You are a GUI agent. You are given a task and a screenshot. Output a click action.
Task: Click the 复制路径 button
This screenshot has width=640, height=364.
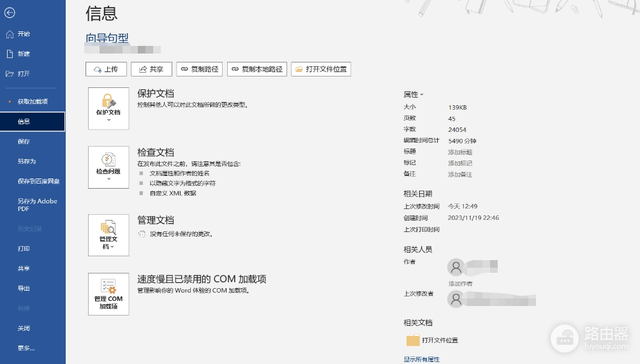(200, 69)
